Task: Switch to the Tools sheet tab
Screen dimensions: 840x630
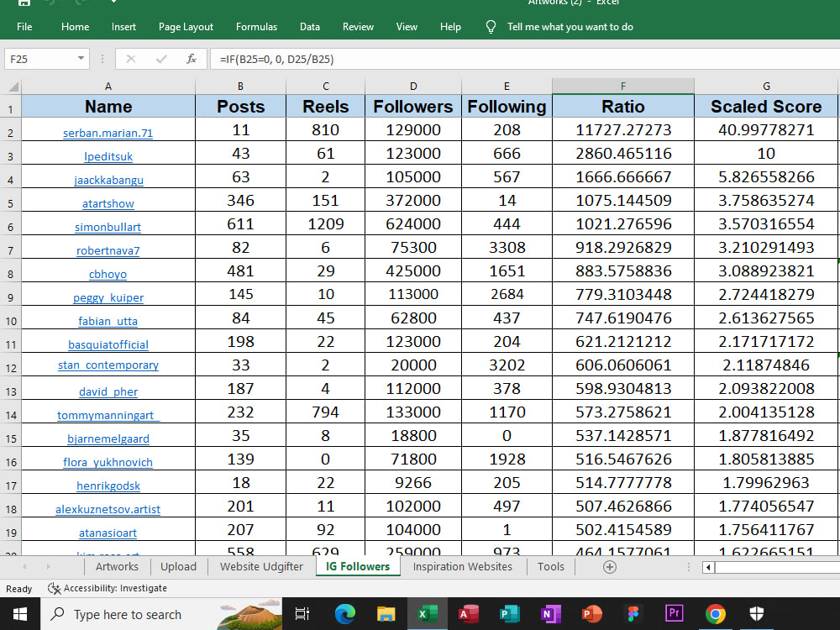Action: point(551,567)
